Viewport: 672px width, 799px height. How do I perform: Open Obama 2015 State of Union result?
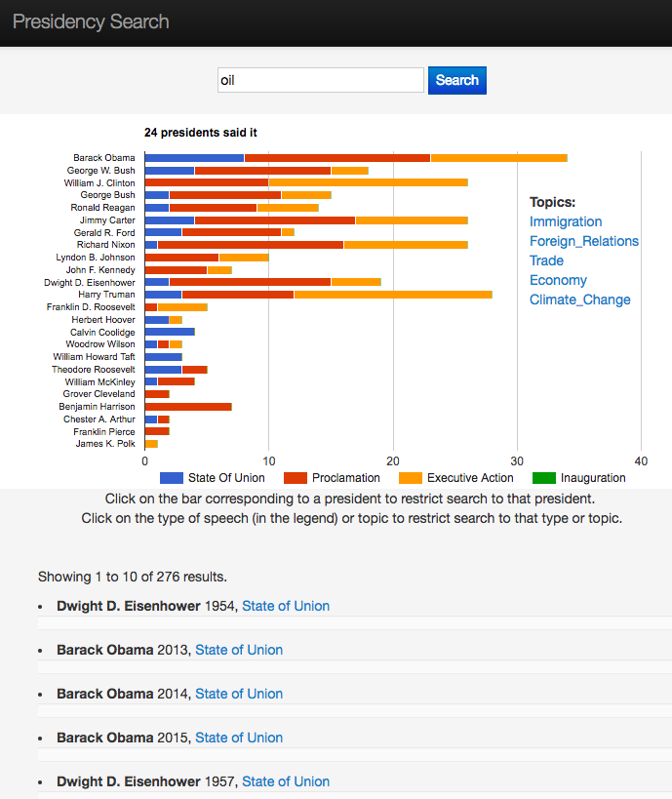239,738
